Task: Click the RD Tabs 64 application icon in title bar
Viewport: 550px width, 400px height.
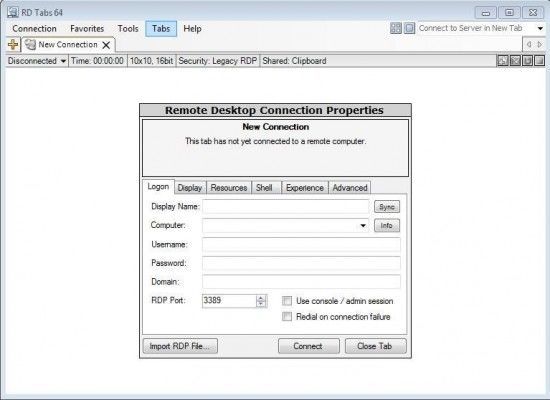Action: 13,12
